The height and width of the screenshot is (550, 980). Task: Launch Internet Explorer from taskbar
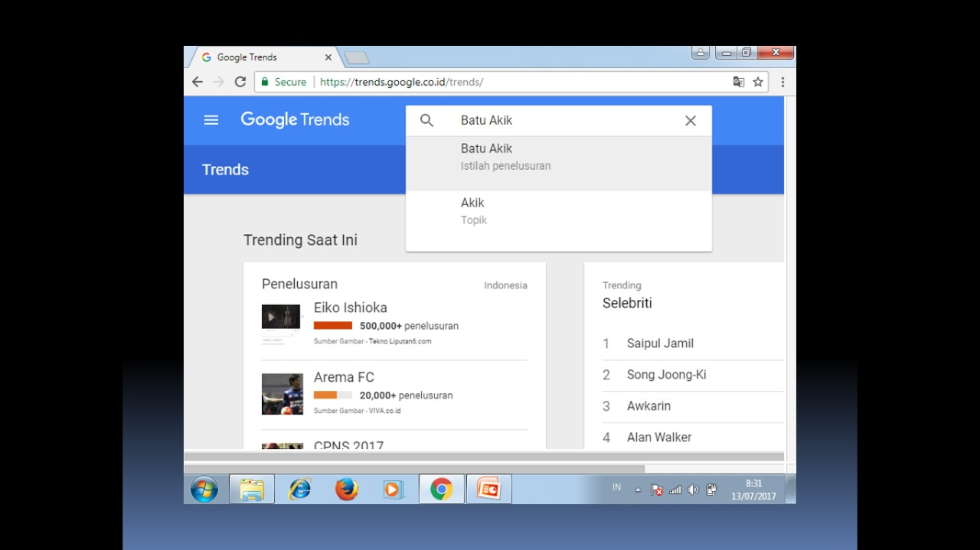point(299,489)
